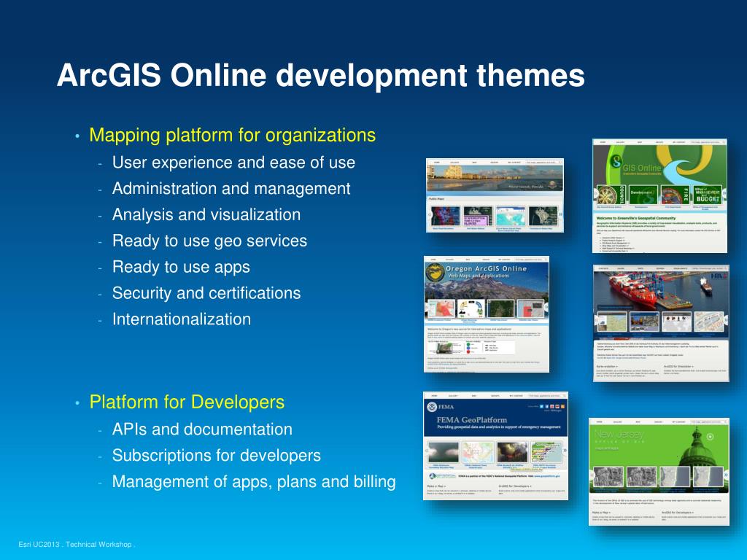747x560 pixels.
Task: Open the Management and Budget tile
Action: coord(708,195)
